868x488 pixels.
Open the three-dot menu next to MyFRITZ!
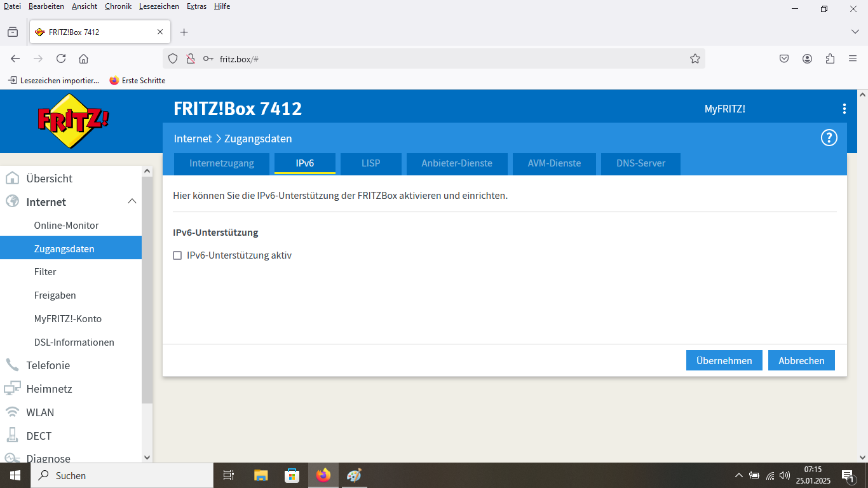[x=844, y=109]
